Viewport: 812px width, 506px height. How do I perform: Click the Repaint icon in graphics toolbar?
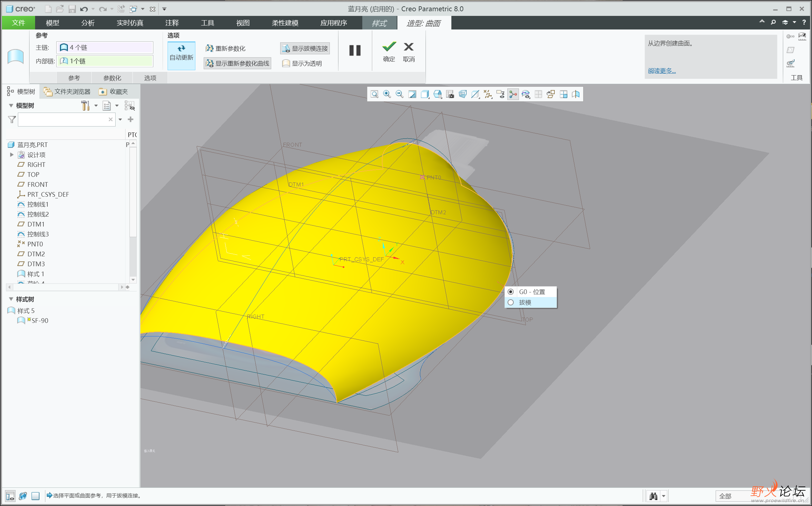(412, 94)
